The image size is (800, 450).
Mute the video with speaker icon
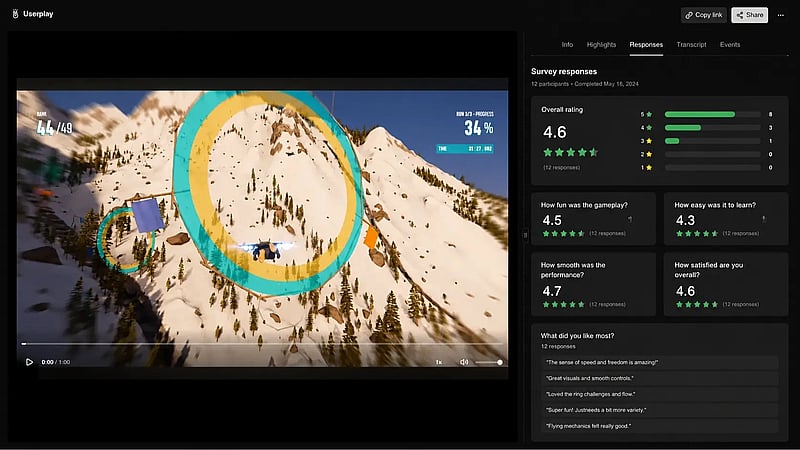point(464,362)
